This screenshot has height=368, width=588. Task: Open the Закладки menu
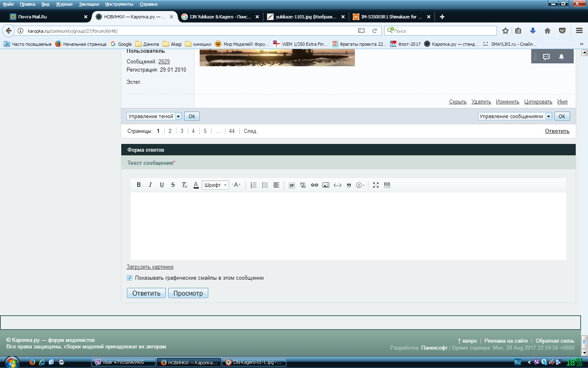[x=89, y=4]
